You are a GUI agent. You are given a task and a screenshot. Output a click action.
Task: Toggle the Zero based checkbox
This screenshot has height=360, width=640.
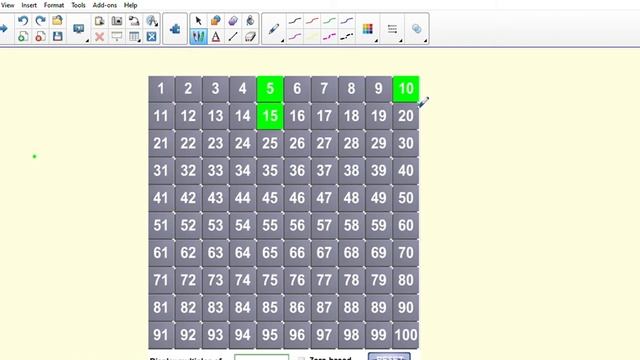pyautogui.click(x=301, y=358)
